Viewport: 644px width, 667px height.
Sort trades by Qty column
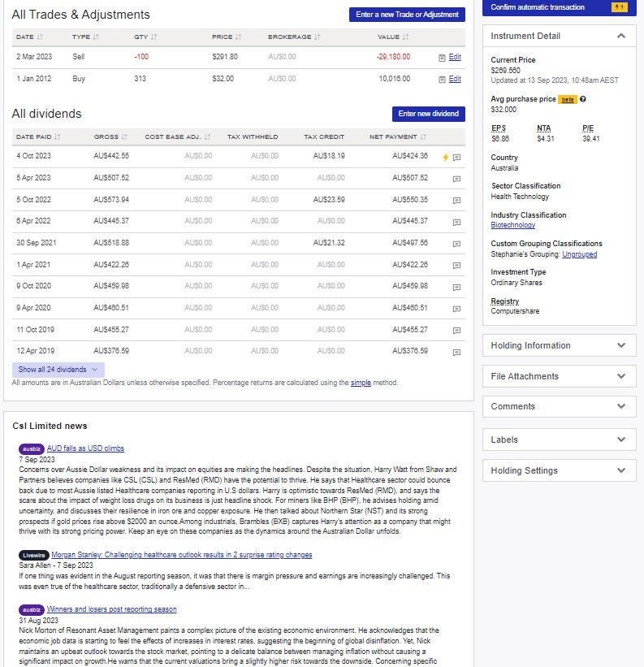point(153,37)
